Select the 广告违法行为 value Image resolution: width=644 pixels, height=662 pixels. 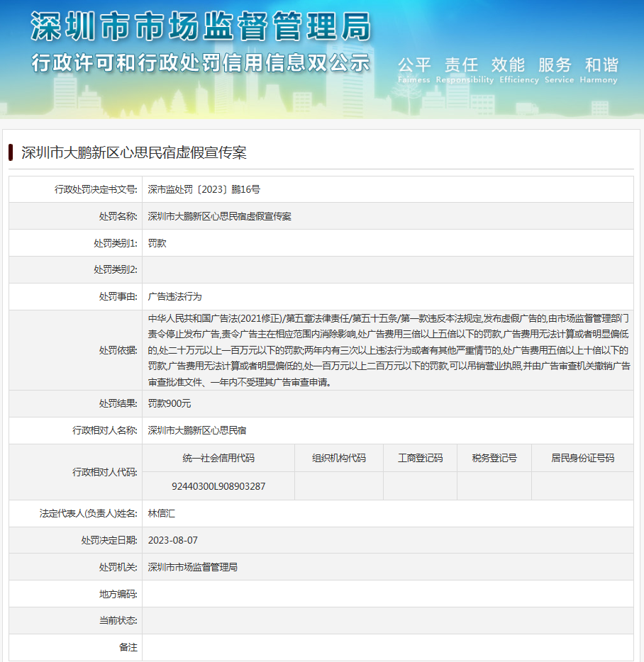point(175,296)
